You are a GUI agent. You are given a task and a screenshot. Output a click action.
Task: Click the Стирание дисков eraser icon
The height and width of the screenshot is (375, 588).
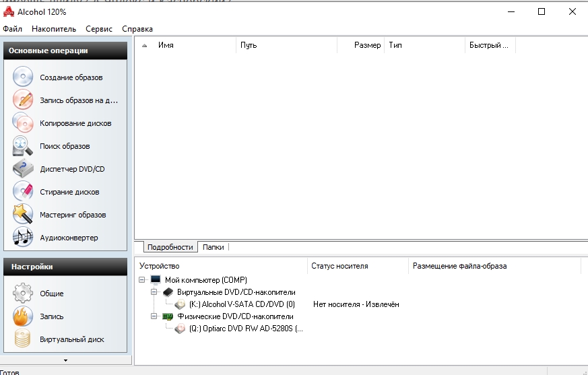point(23,191)
